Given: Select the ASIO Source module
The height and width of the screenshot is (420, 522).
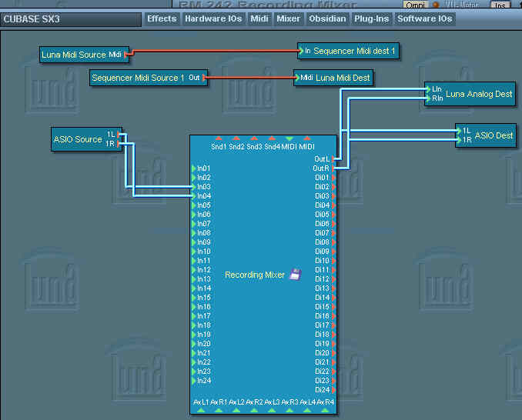Looking at the screenshot, I should 86,139.
